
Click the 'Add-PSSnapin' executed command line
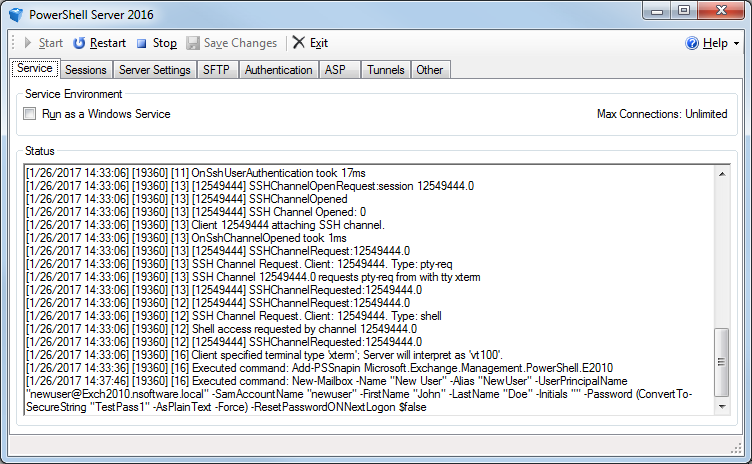click(319, 368)
